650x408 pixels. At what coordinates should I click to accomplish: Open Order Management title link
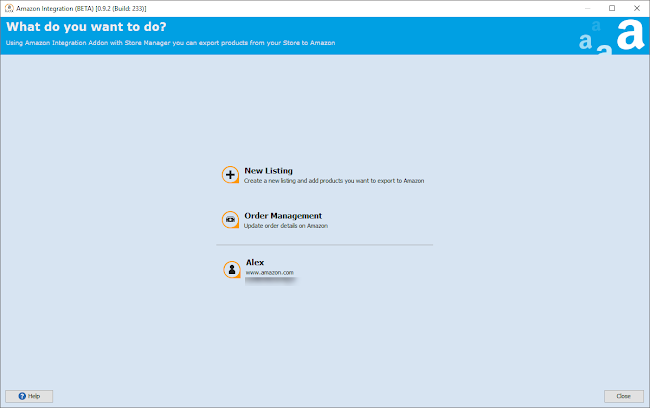click(x=283, y=216)
